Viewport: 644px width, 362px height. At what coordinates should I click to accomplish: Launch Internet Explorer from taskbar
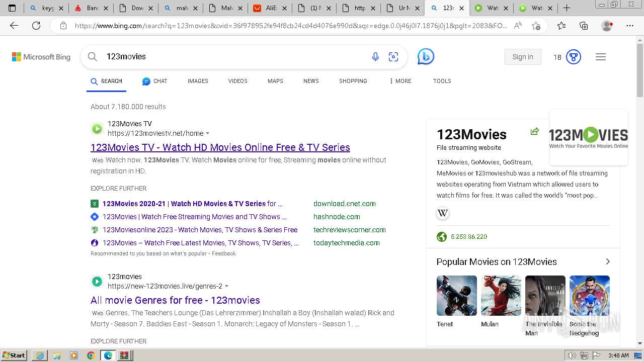(40, 355)
